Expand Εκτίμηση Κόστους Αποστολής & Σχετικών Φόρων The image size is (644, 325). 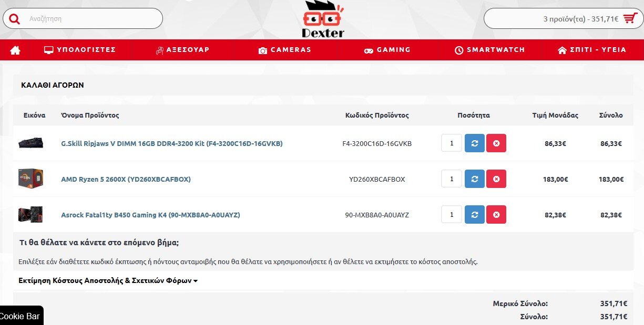[x=108, y=281]
